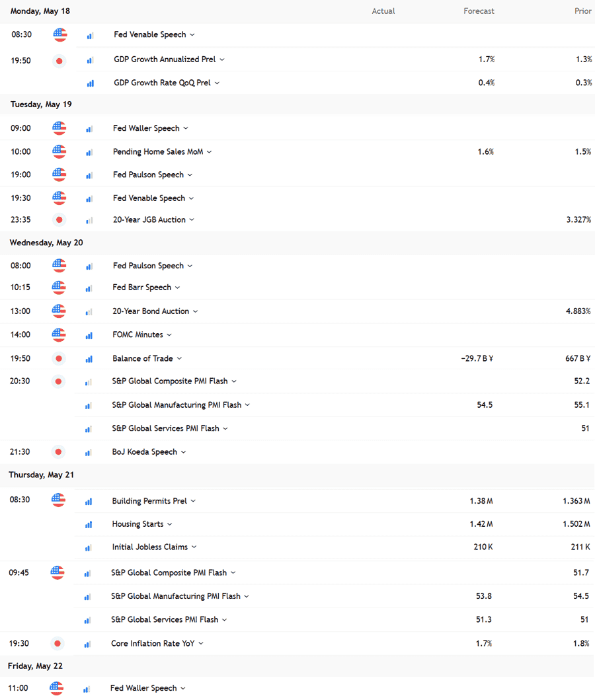Expand the Initial Jobless Claims chevron
This screenshot has height=700, width=595.
point(194,547)
